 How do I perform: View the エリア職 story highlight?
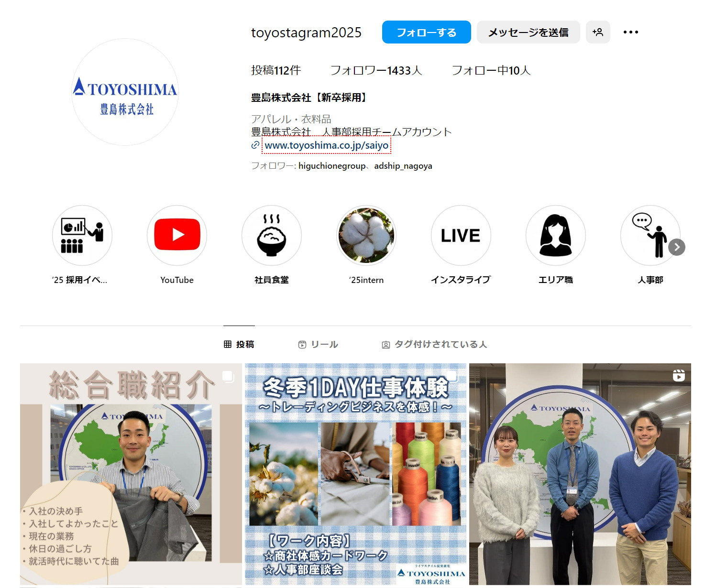tap(555, 235)
